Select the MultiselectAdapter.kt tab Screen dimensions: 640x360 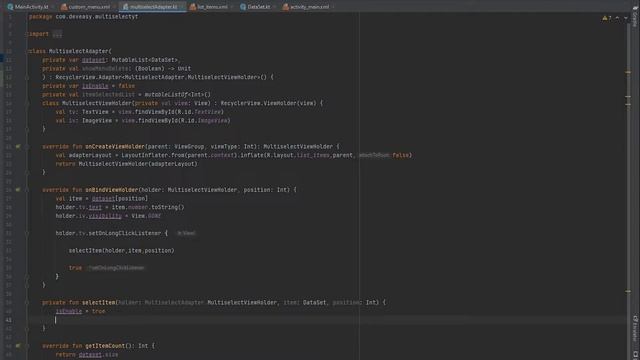(x=153, y=7)
